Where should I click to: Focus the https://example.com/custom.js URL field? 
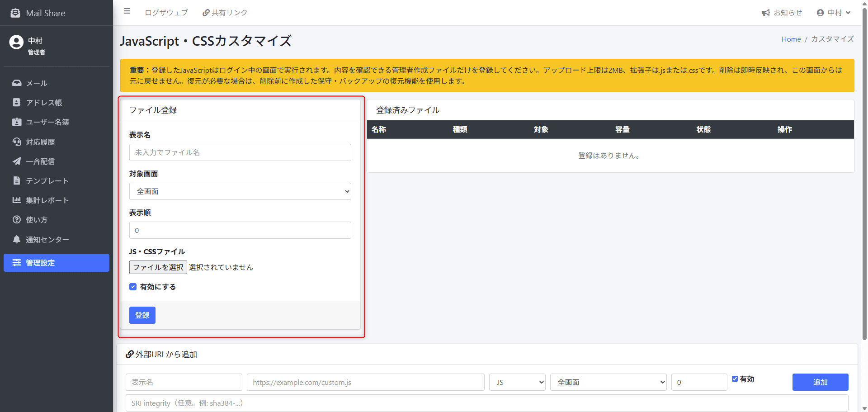coord(366,382)
